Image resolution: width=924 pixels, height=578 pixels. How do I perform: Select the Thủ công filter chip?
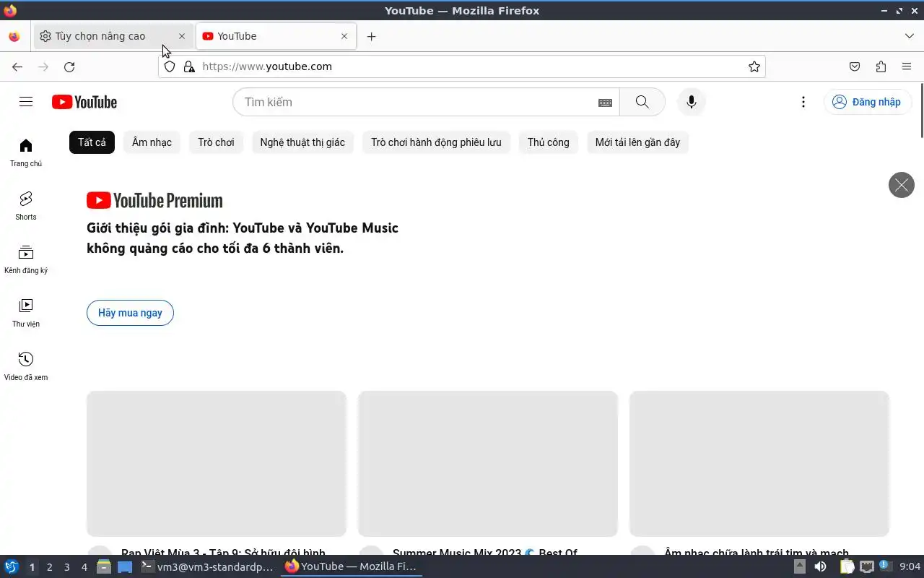tap(548, 142)
